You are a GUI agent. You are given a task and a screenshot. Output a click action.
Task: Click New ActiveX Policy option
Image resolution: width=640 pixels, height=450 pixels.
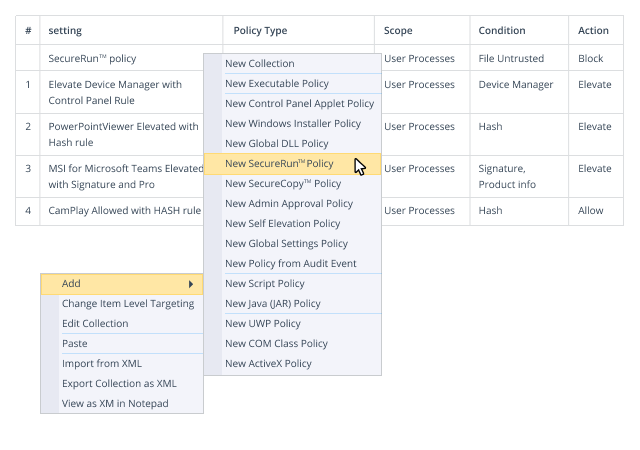[x=268, y=364]
